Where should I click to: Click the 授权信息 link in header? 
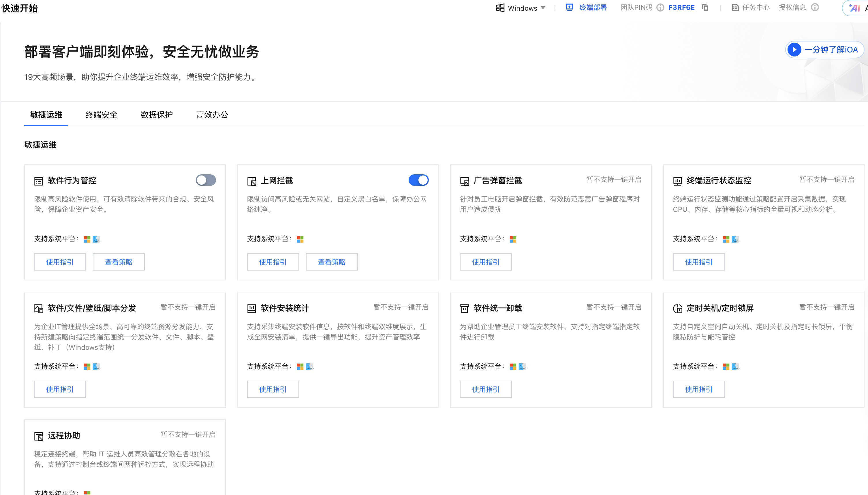coord(792,7)
